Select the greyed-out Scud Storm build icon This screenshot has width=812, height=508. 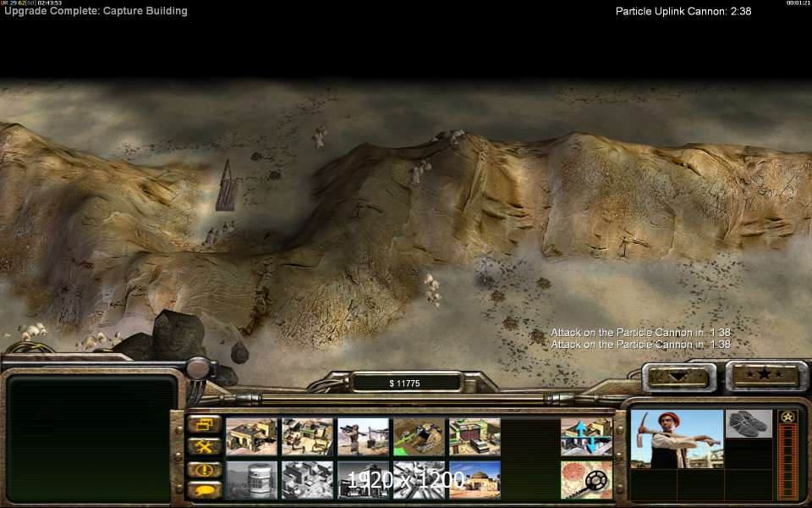coord(419,480)
